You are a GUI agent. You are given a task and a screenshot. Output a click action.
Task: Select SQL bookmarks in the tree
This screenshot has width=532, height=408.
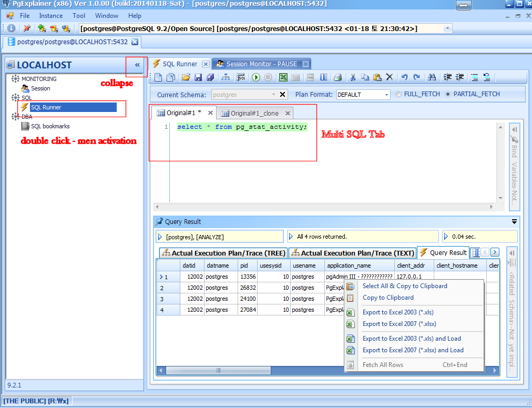point(50,126)
